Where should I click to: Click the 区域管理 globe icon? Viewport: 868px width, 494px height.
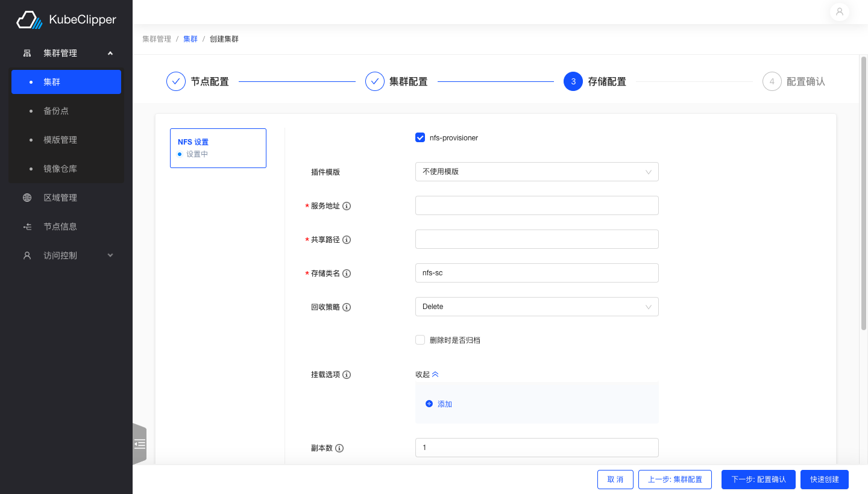(27, 198)
